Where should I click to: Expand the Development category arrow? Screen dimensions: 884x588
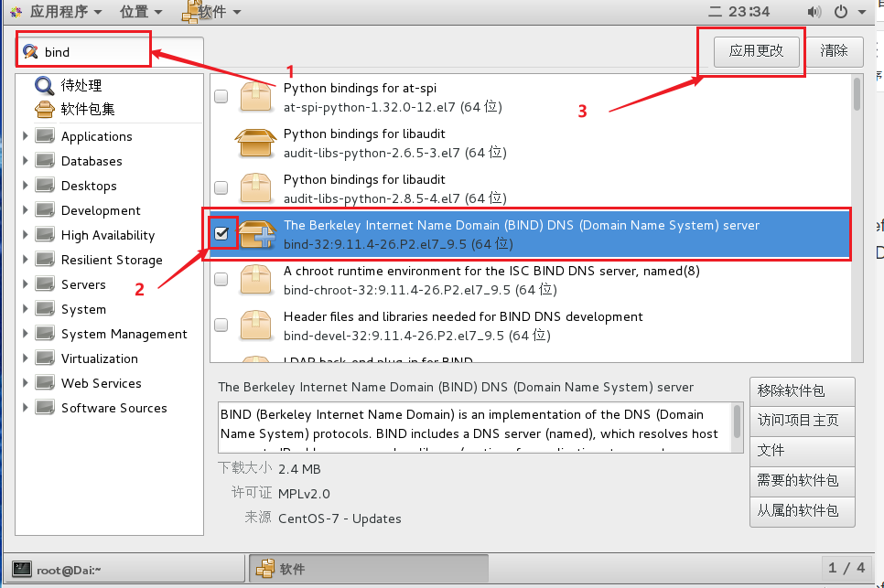[x=26, y=210]
